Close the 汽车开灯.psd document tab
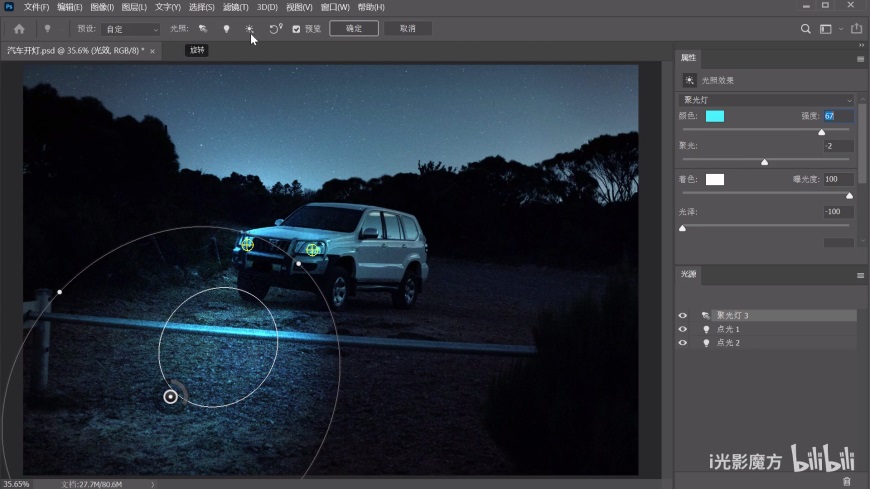 click(153, 51)
